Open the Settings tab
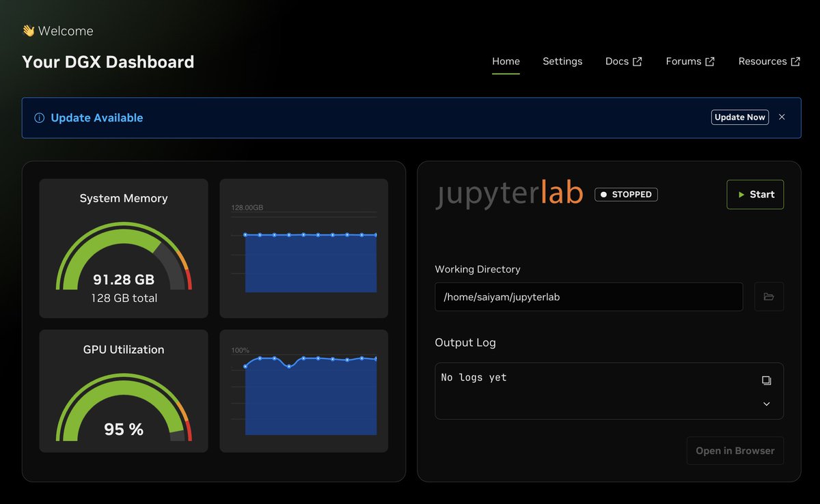This screenshot has width=820, height=504. (562, 61)
